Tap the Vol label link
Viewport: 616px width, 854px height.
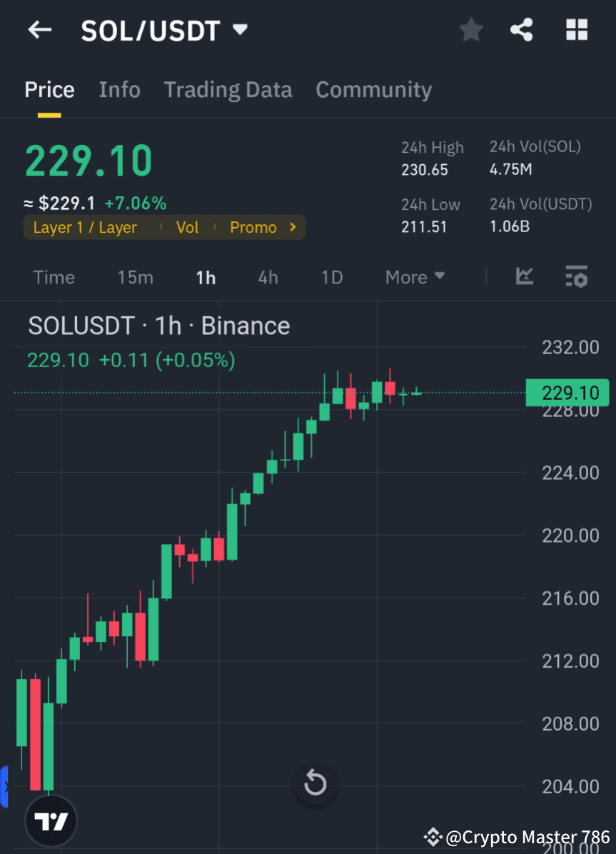tap(187, 227)
